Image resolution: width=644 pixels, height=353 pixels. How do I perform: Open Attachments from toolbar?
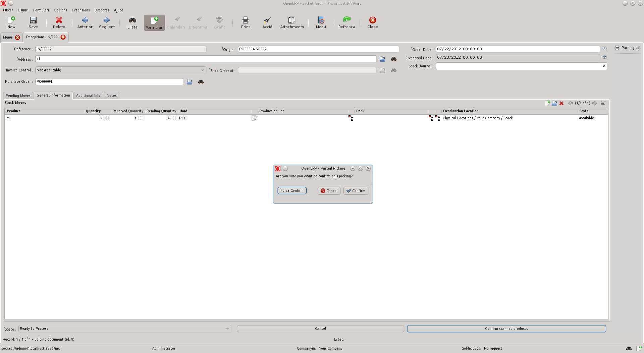pos(292,22)
